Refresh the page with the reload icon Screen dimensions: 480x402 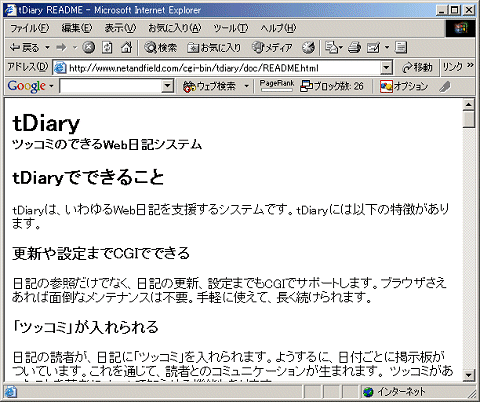click(x=107, y=48)
